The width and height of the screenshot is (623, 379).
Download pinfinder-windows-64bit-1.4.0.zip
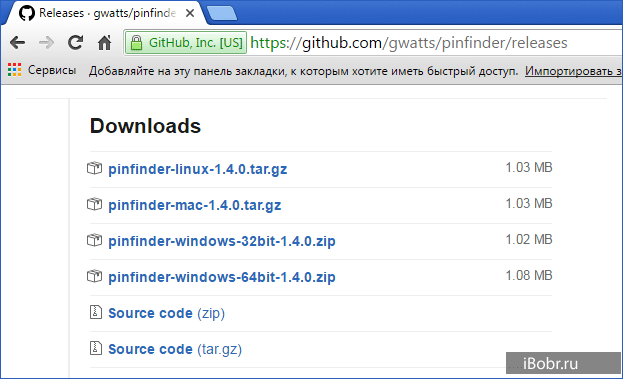click(x=222, y=277)
